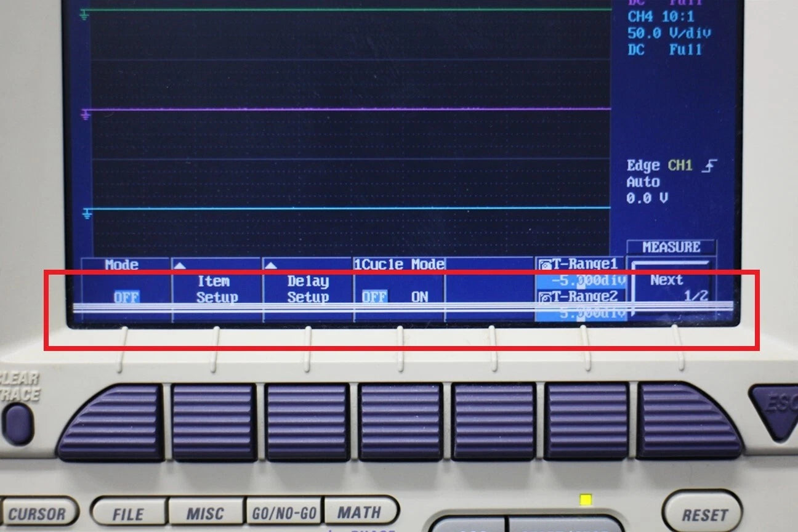Expand the arrow above Delay Setup
This screenshot has width=798, height=532.
[272, 265]
